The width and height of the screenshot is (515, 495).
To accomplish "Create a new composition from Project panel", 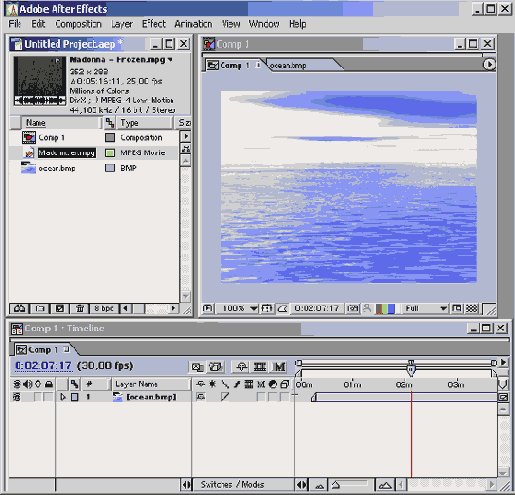I will [x=60, y=308].
